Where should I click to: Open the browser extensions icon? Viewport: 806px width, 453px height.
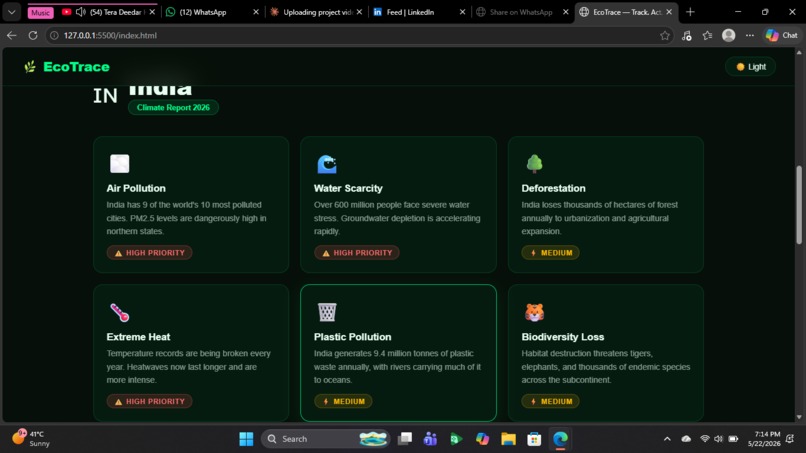click(x=687, y=35)
